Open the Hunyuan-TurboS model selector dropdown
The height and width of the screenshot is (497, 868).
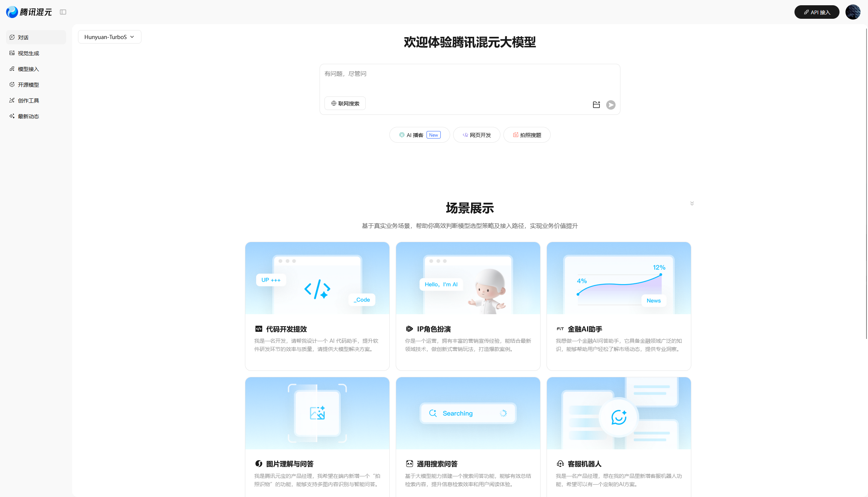[x=109, y=37]
